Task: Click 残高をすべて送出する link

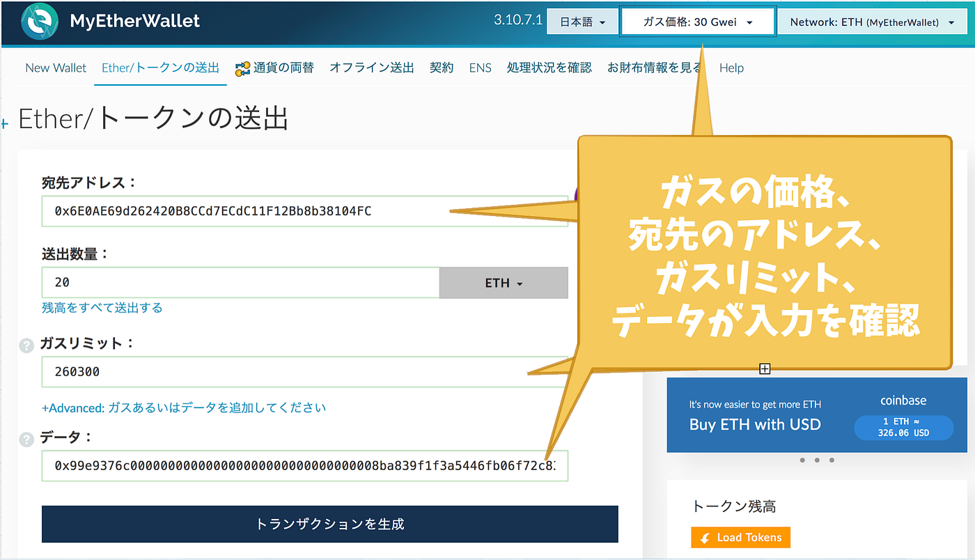Action: click(x=102, y=307)
